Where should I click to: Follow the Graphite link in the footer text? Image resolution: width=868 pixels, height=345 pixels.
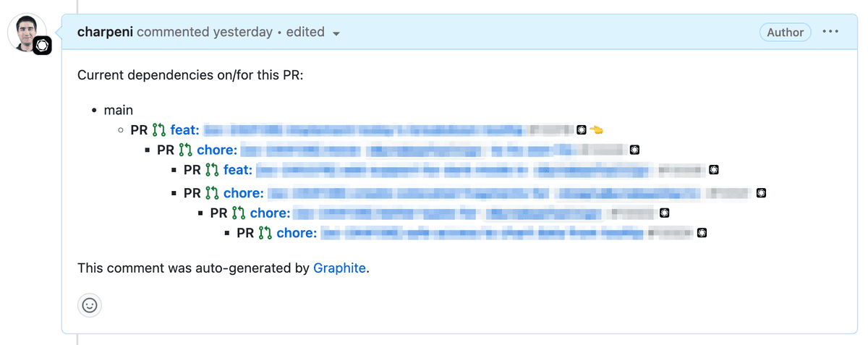tap(339, 268)
